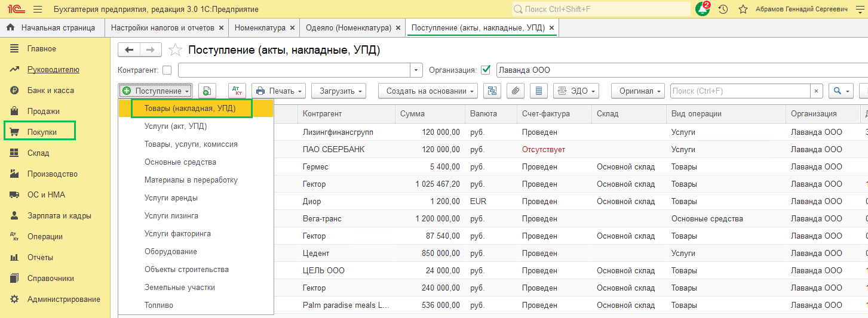
Task: Close the Номенклатура tab
Action: pos(292,28)
